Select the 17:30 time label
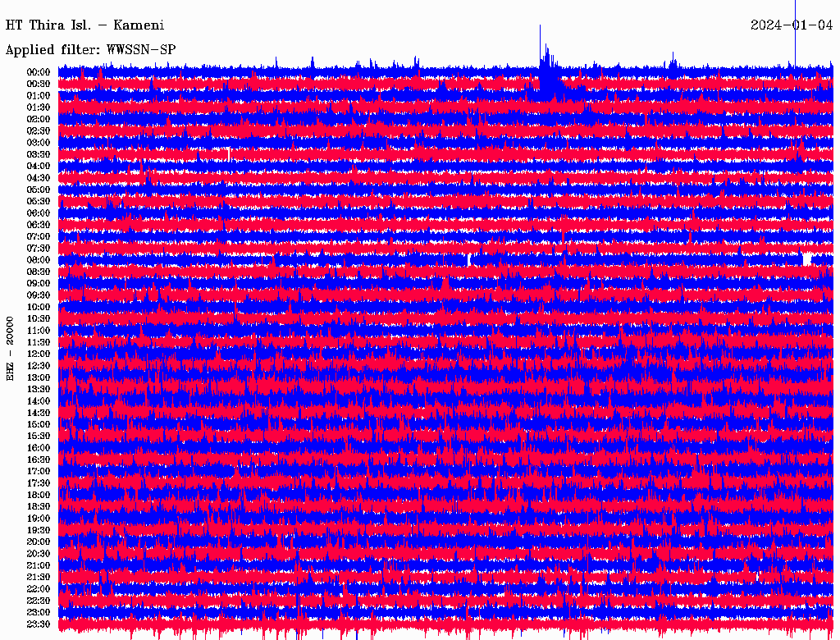Screen dimensions: 840x640 [39, 483]
